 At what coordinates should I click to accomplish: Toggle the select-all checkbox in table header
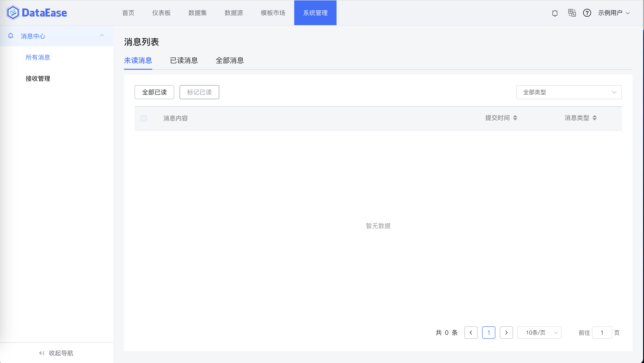coord(144,118)
